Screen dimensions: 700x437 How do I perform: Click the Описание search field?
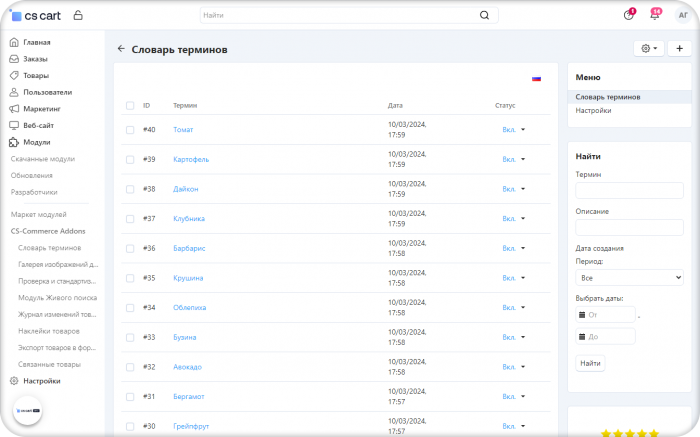(x=629, y=228)
